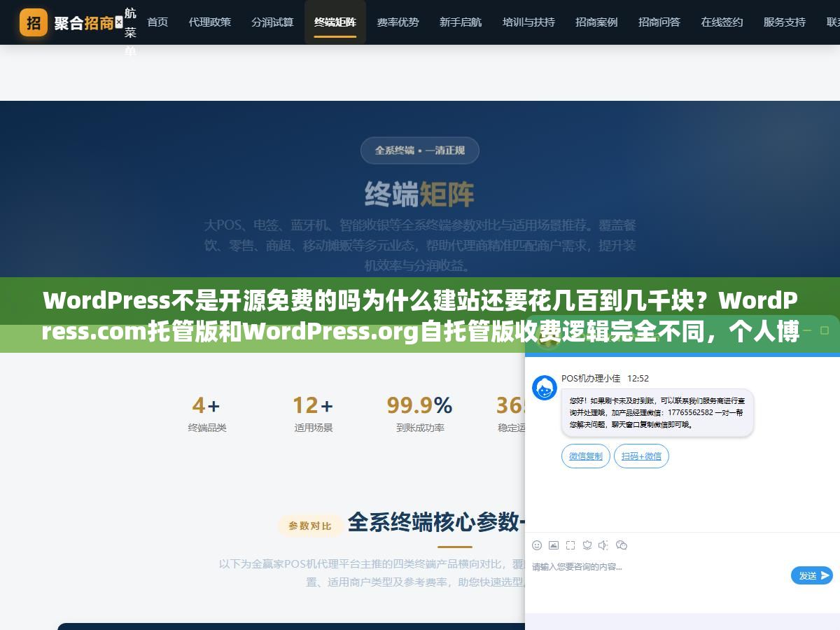Viewport: 840px width, 630px height.
Task: Click the WeChat icon in chat toolbar
Action: click(x=622, y=545)
